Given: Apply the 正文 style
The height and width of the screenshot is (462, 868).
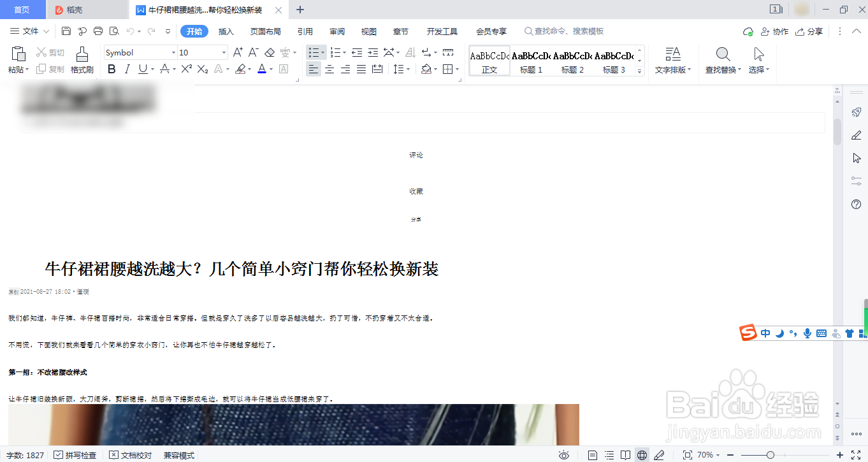Looking at the screenshot, I should pyautogui.click(x=489, y=61).
